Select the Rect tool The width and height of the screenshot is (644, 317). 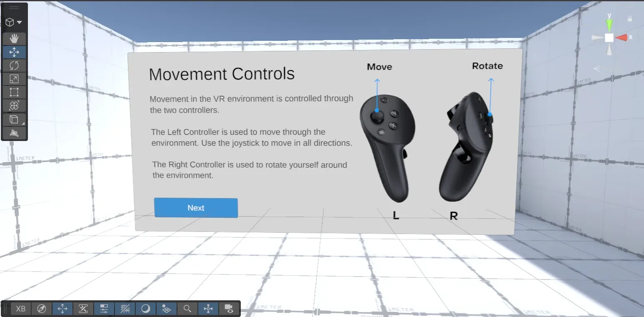(14, 92)
